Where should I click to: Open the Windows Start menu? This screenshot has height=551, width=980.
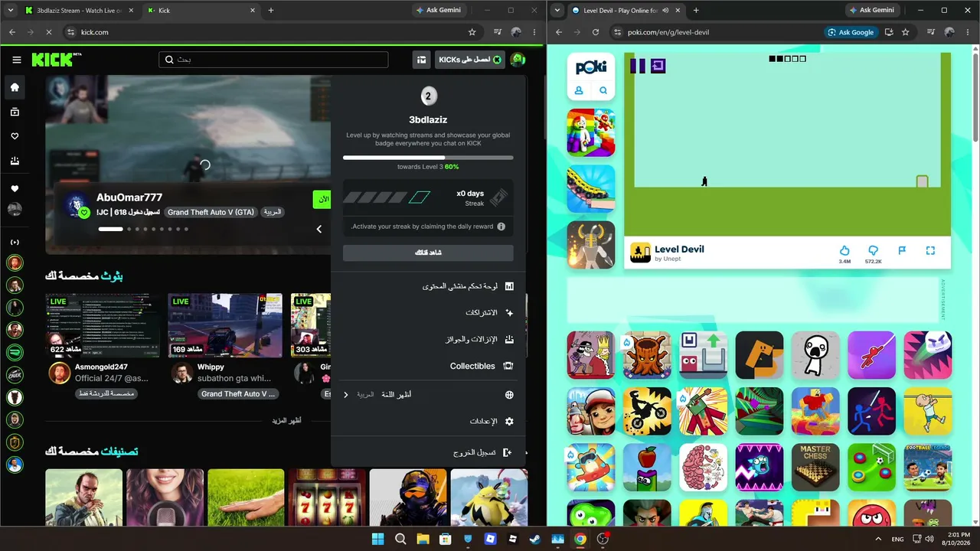[x=377, y=539]
